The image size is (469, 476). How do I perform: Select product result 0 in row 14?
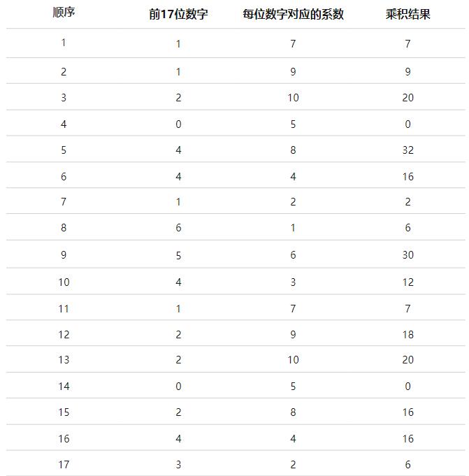tap(407, 387)
